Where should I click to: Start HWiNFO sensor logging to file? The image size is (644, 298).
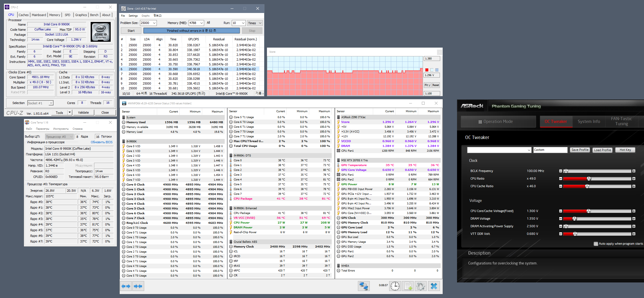(408, 286)
